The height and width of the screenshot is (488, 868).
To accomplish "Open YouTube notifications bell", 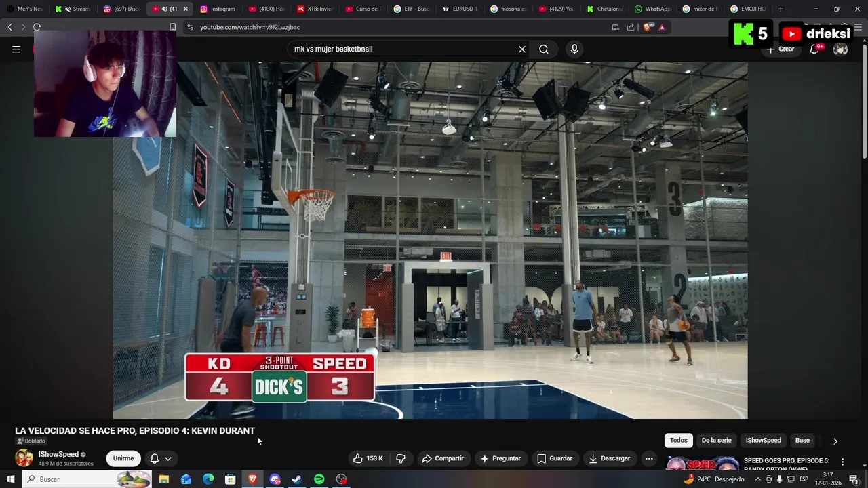I will point(814,49).
